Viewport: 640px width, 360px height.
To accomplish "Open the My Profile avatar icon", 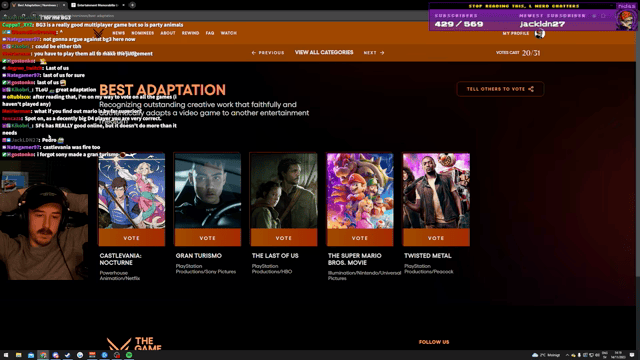I will click(540, 33).
